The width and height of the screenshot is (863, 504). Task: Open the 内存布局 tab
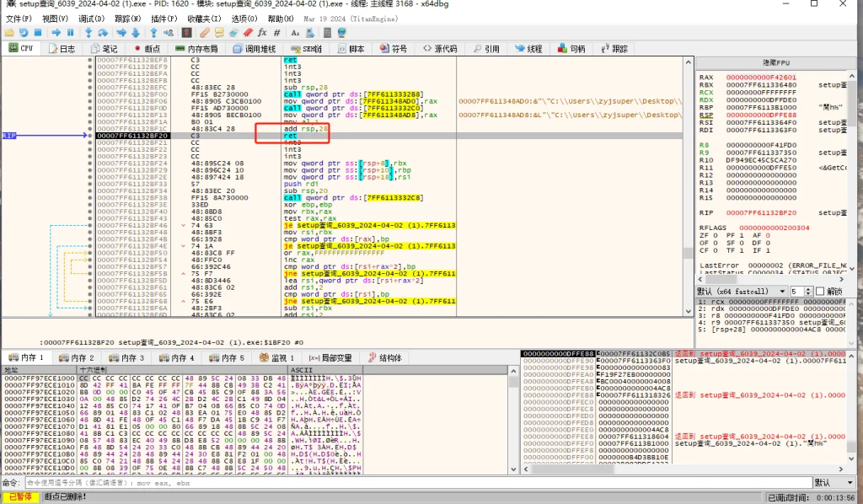(196, 49)
